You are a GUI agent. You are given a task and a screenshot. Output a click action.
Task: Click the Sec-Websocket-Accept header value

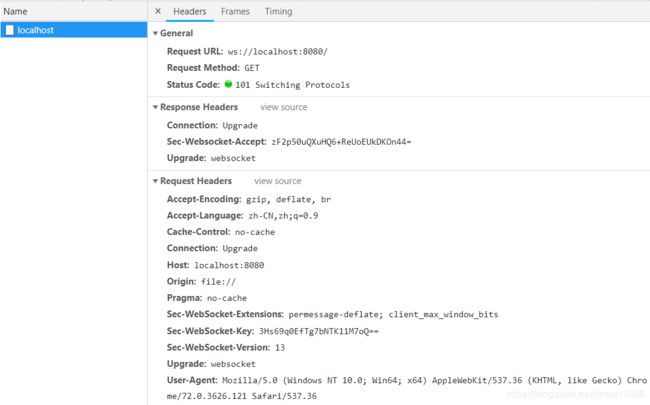[341, 142]
